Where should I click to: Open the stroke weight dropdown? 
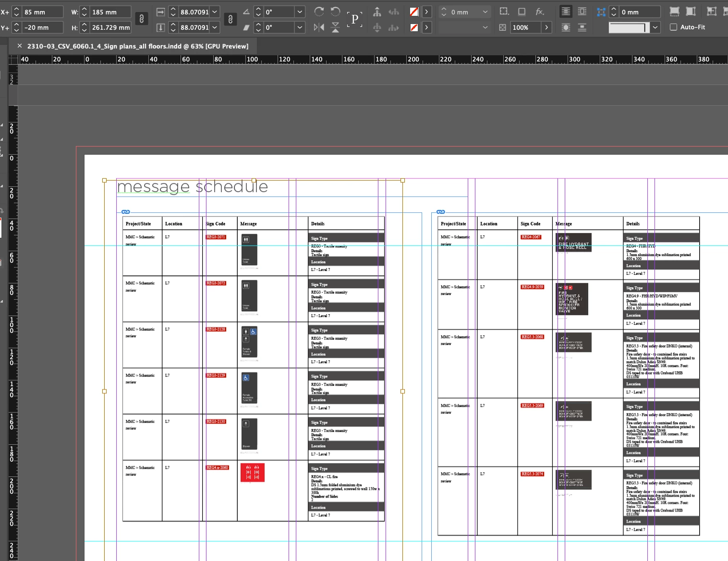coord(485,12)
